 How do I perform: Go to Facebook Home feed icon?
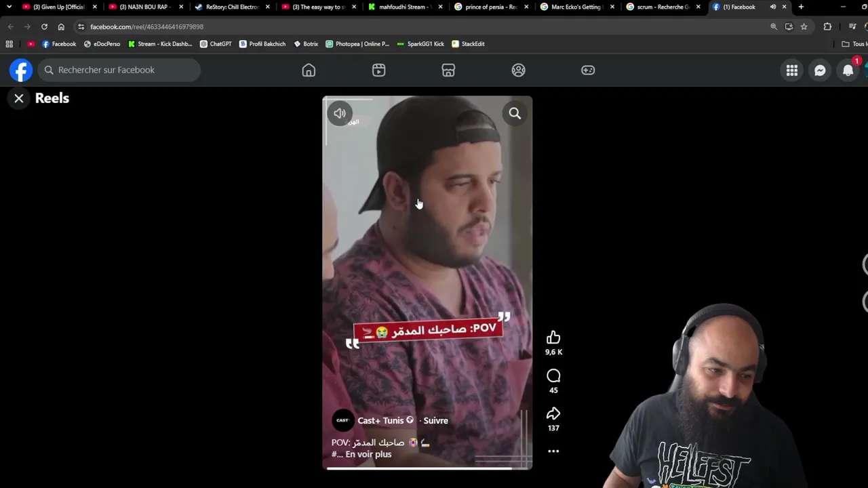[309, 70]
